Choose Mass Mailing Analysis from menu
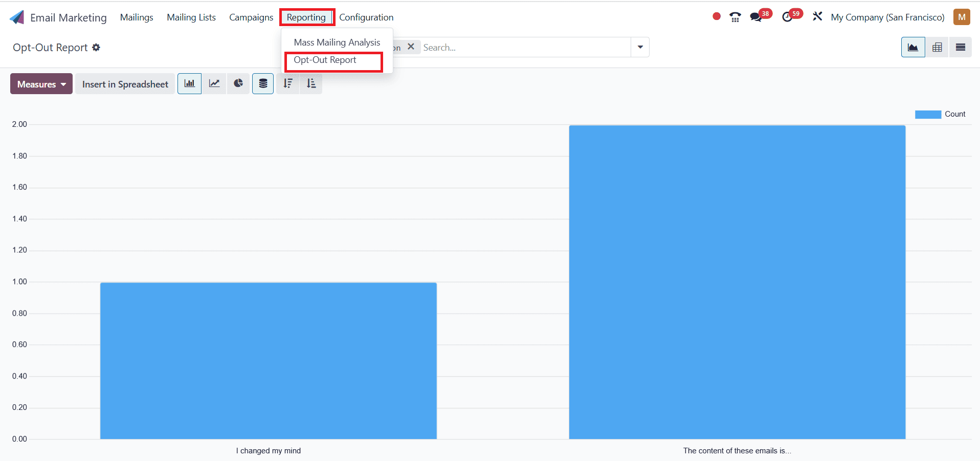Screen dimensions: 980x461 click(337, 42)
